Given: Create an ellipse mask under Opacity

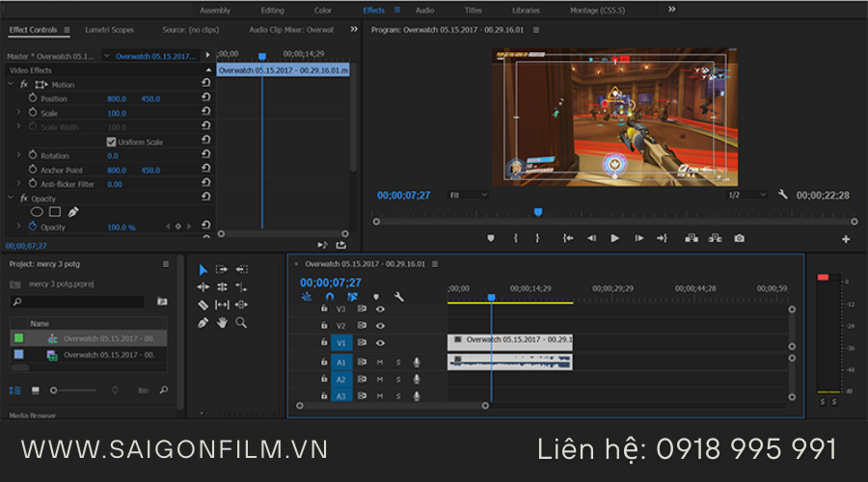Looking at the screenshot, I should [x=37, y=212].
